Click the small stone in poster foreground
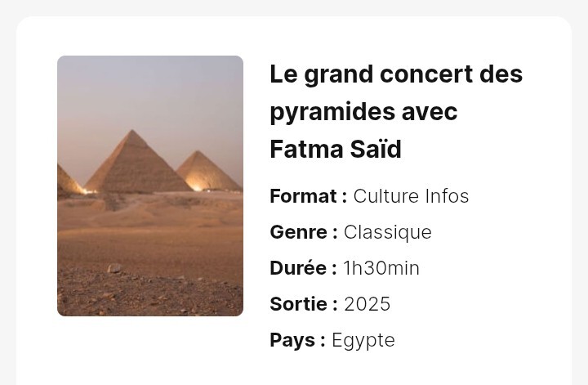Screen dimensions: 588x385 114,268
